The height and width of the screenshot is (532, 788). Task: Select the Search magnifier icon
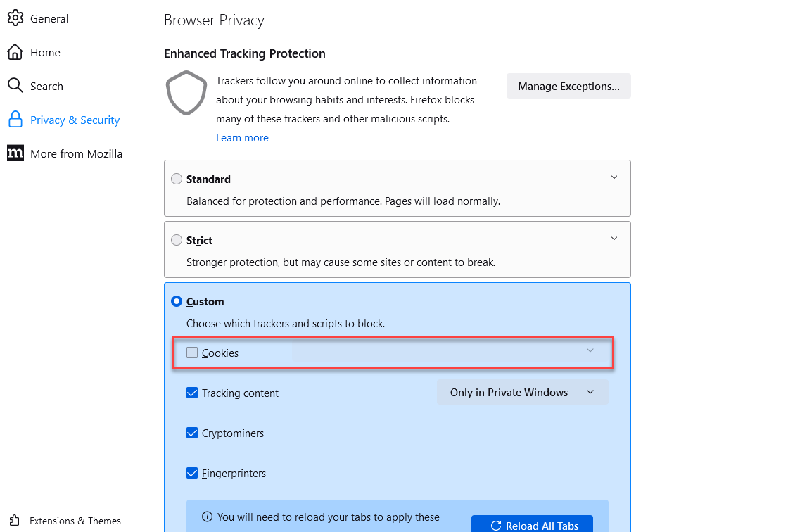click(15, 85)
